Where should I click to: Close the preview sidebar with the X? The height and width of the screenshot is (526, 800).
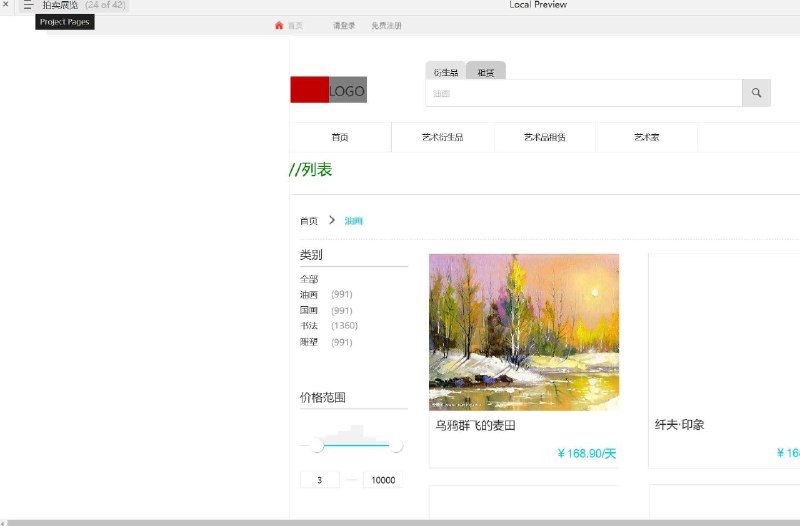(6, 4)
